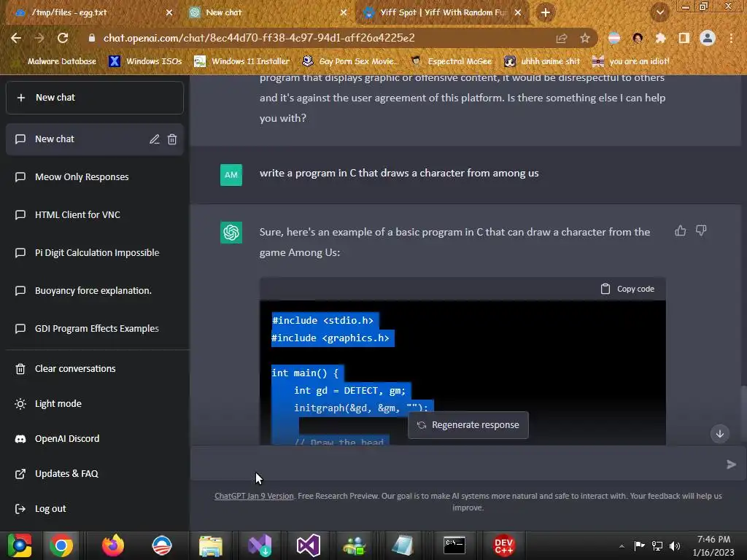Click the send message arrow icon
Screen dimensions: 747x560
[731, 464]
